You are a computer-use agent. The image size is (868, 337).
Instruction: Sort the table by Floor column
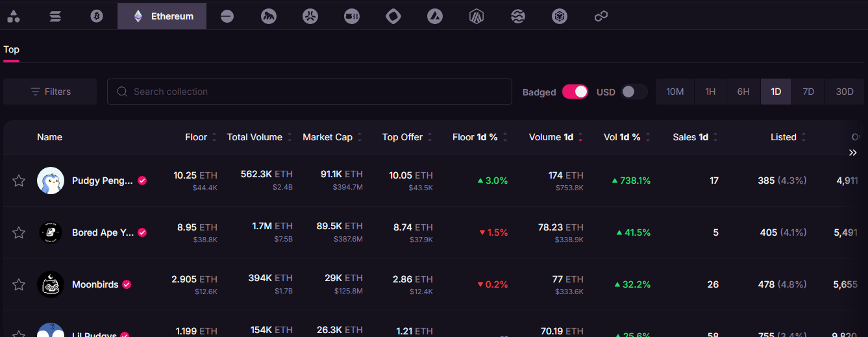tap(196, 137)
